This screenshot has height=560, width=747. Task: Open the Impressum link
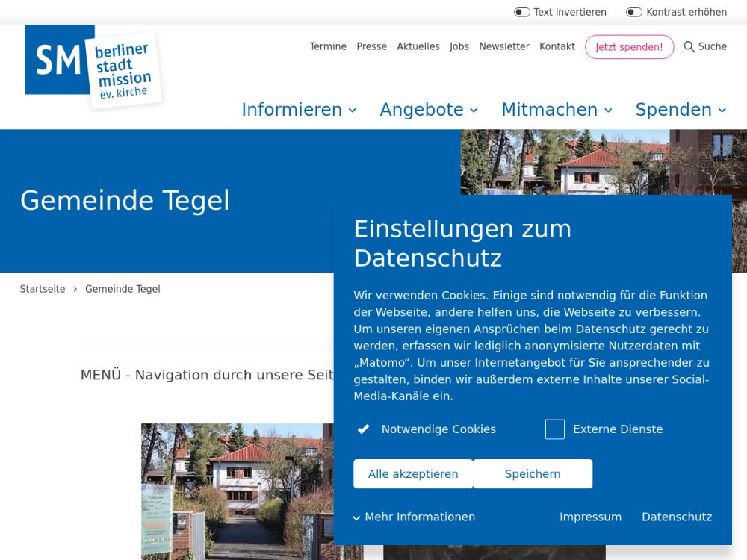click(x=590, y=517)
